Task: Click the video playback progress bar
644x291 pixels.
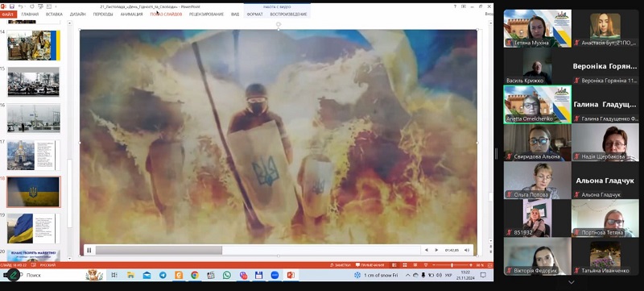Action: pos(258,250)
